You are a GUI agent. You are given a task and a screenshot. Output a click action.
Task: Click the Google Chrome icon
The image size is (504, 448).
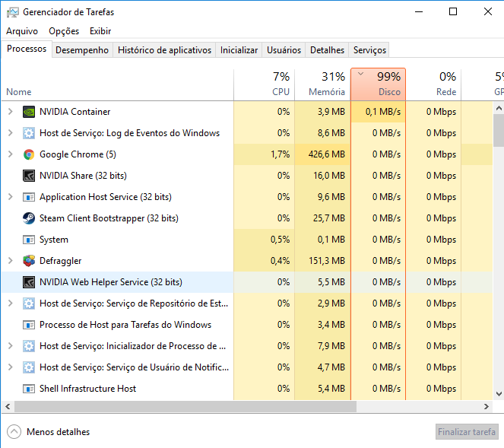click(29, 154)
